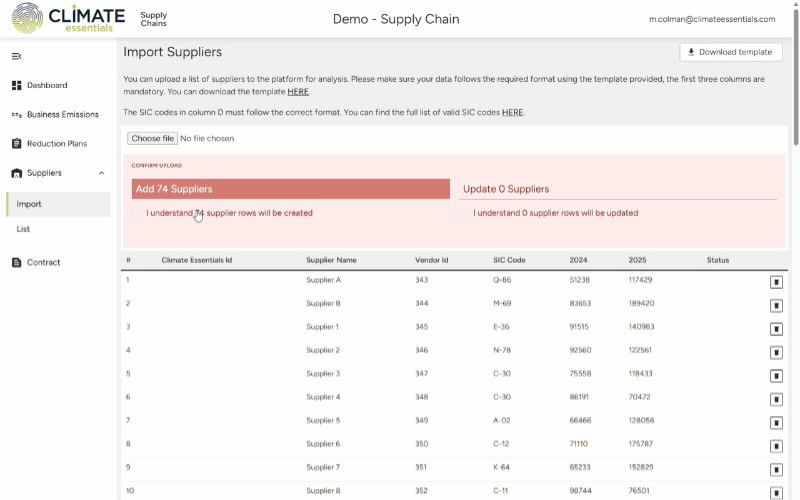Delete the Supplier 8 row
Screen dimensions: 800x500
click(776, 493)
